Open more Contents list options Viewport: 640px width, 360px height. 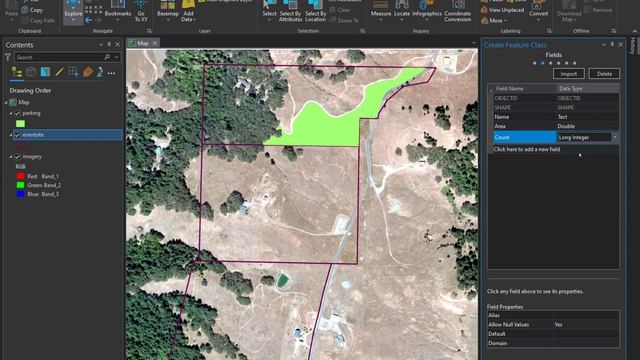(x=111, y=73)
